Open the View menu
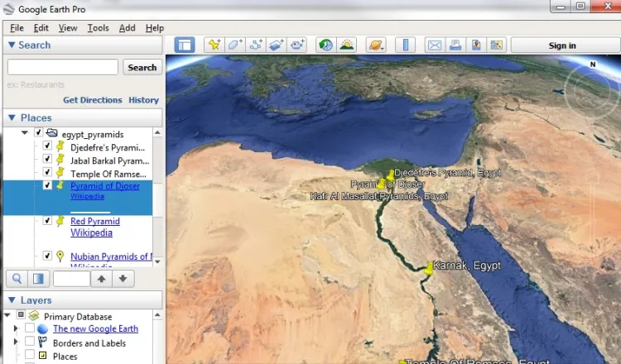The image size is (621, 364). pyautogui.click(x=68, y=28)
